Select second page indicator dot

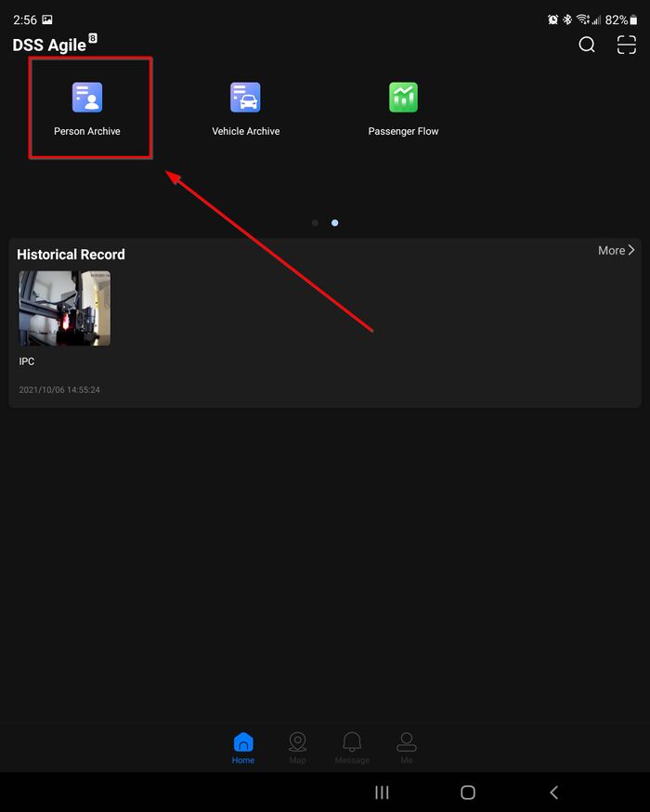point(335,223)
